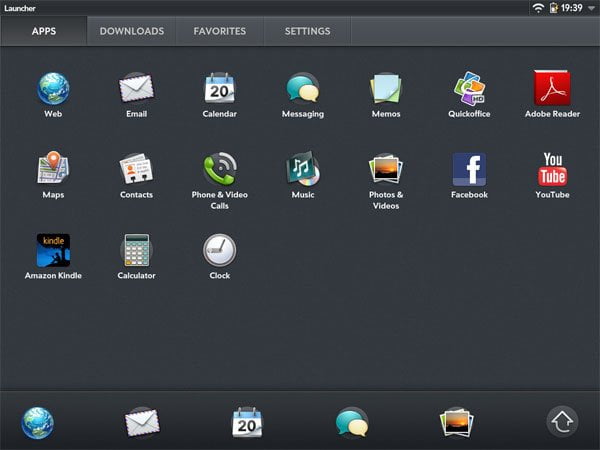
Task: Tap the home arrow button in the dock
Action: click(562, 421)
